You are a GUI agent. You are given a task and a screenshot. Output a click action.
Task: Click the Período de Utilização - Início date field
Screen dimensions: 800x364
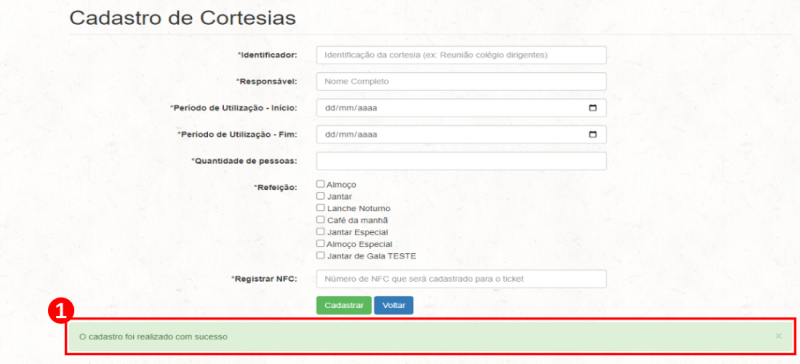click(461, 108)
